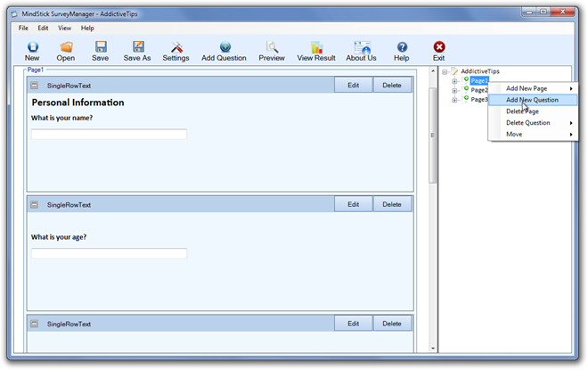This screenshot has width=588, height=370.
Task: Open Settings from the toolbar
Action: click(176, 46)
